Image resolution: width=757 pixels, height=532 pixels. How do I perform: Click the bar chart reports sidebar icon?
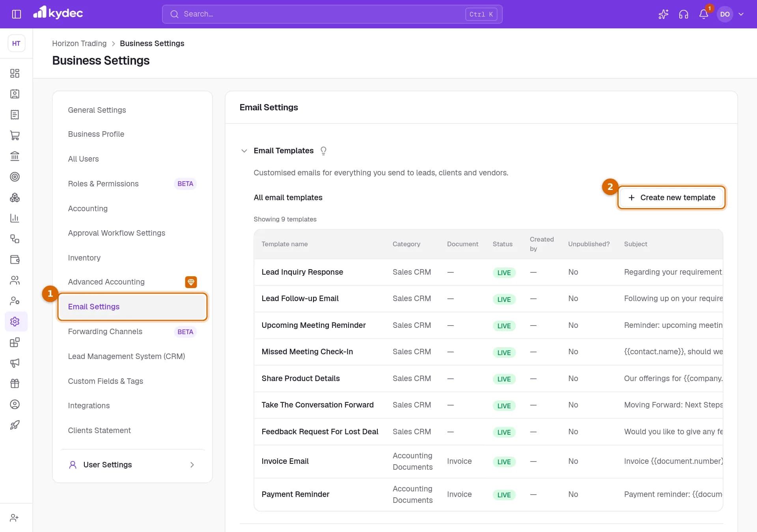[15, 218]
